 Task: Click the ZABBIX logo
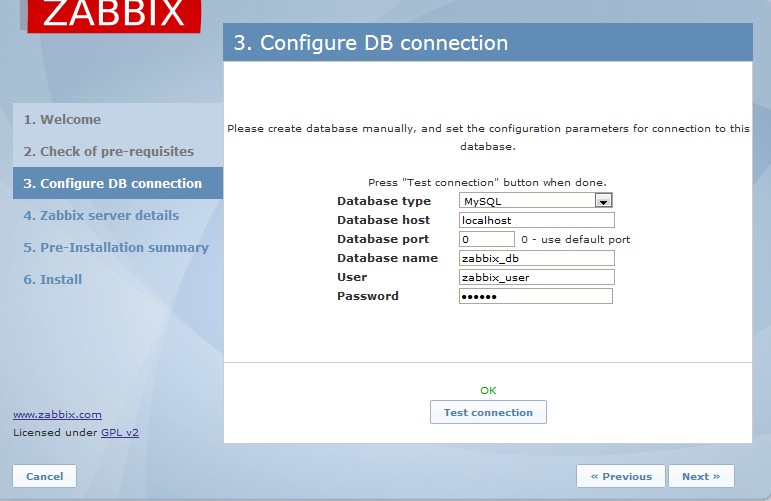click(114, 15)
